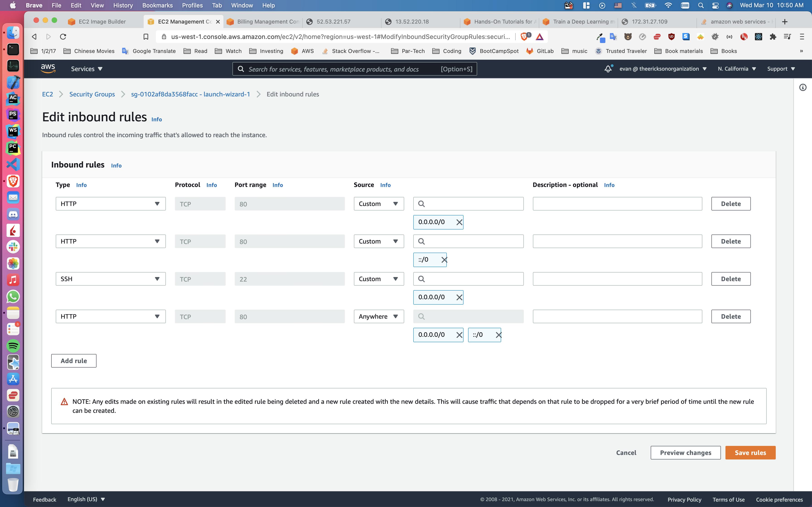Open the AWS notifications bell
The width and height of the screenshot is (812, 507).
tap(608, 69)
